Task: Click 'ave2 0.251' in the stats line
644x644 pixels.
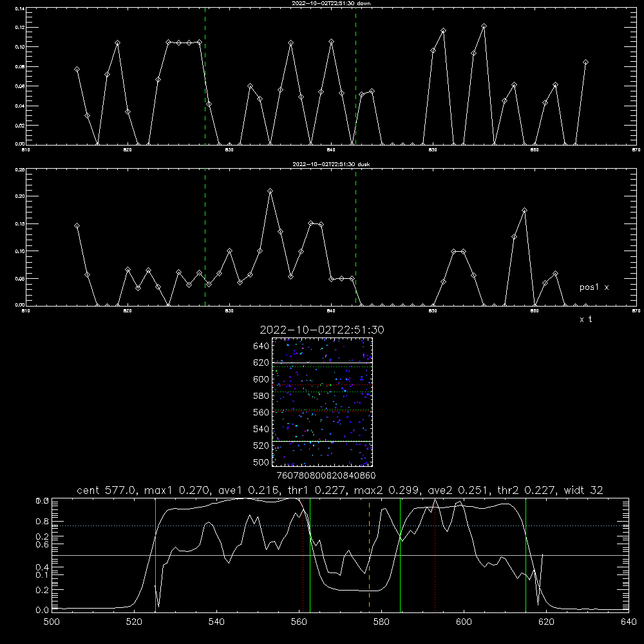Action: [x=460, y=490]
